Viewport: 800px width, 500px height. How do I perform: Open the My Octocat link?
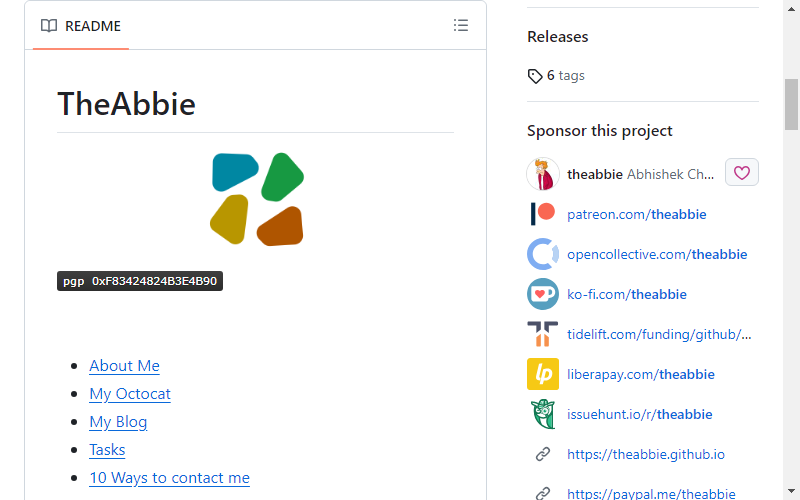click(130, 394)
